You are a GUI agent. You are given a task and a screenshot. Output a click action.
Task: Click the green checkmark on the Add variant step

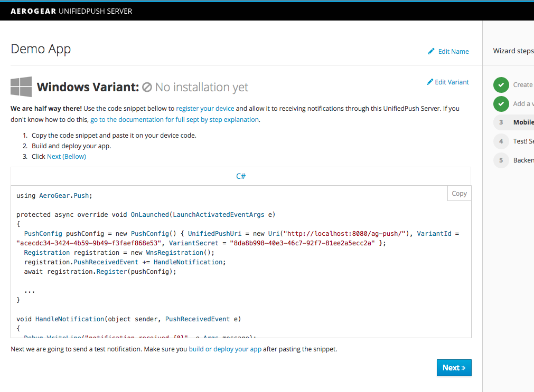click(x=501, y=103)
